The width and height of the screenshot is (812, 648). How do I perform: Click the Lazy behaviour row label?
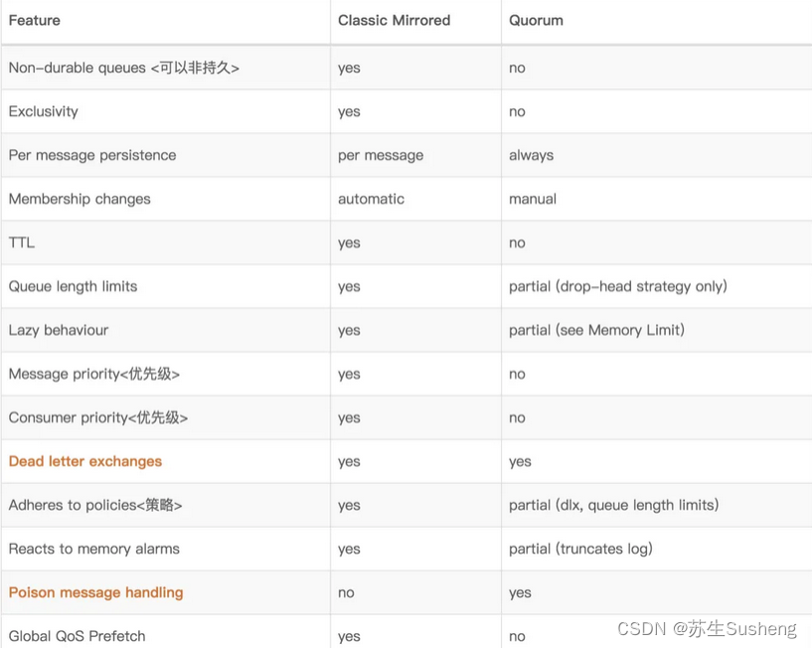pyautogui.click(x=59, y=330)
